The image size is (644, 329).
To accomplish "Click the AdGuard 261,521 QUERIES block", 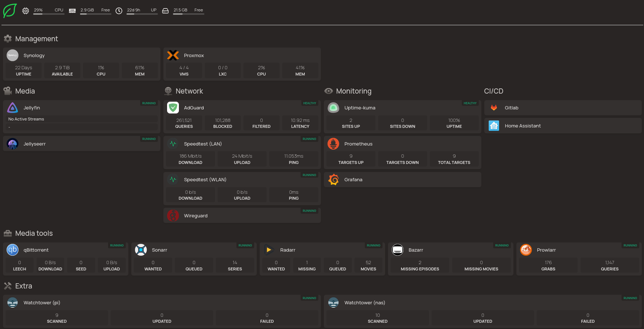I will [184, 123].
